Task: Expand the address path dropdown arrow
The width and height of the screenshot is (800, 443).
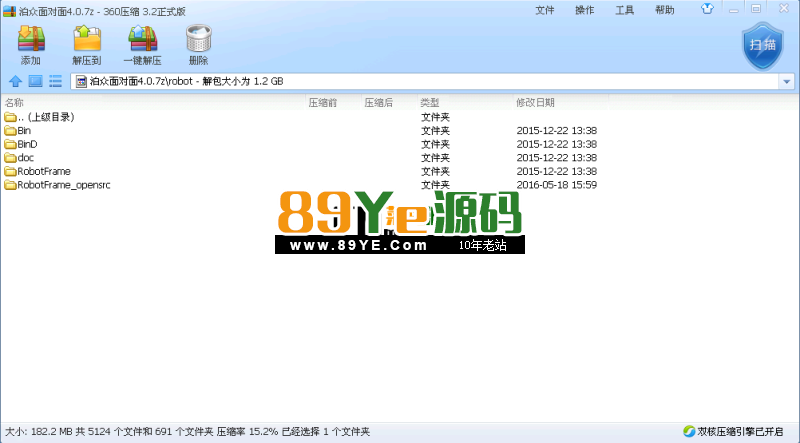Action: (x=787, y=81)
